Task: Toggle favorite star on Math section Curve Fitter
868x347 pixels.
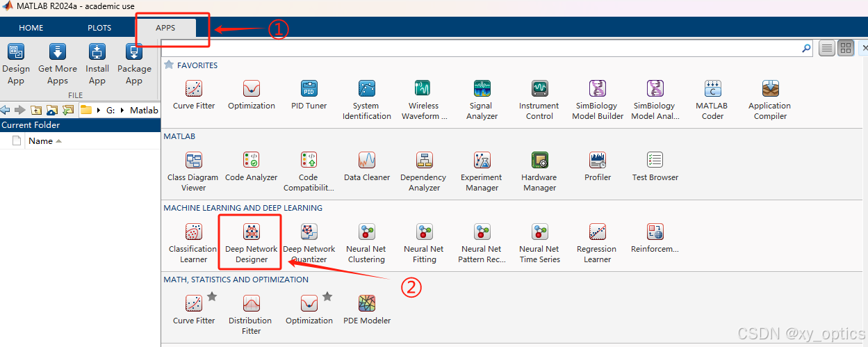Action: (212, 297)
